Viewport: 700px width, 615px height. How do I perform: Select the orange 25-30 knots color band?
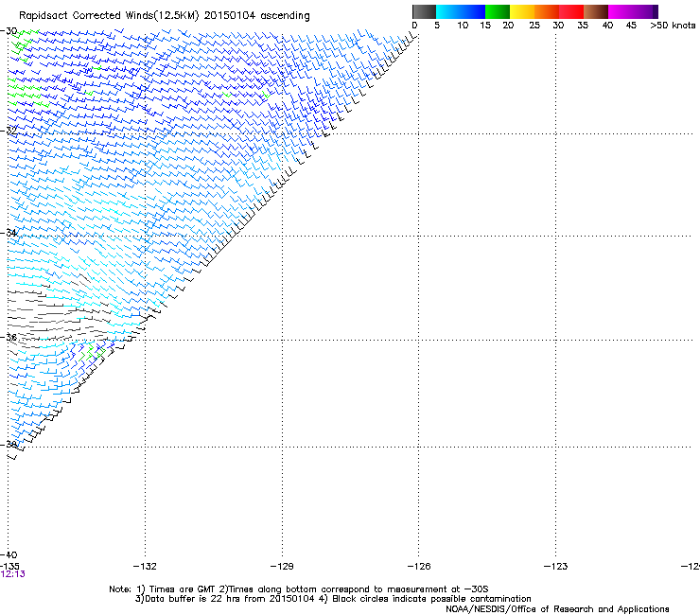547,11
